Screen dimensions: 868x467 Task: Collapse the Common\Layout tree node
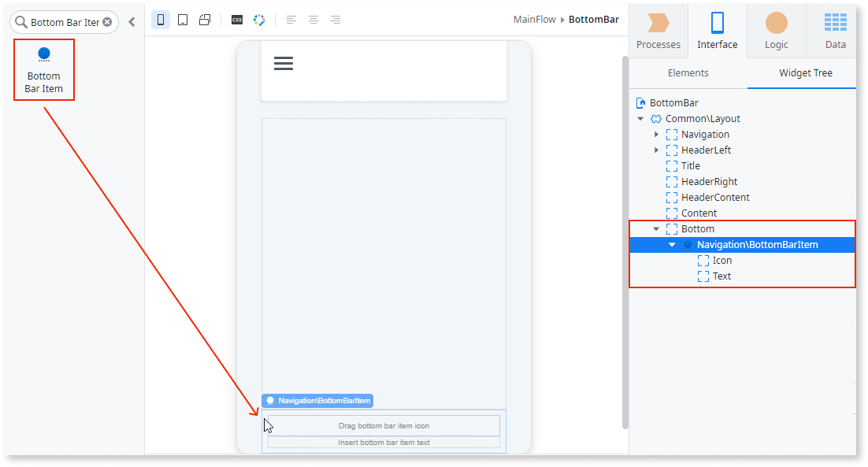coord(640,118)
